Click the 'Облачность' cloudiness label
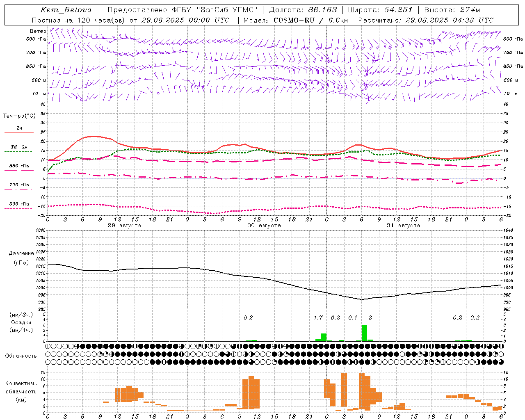This screenshot has width=525, height=420. coord(21,356)
